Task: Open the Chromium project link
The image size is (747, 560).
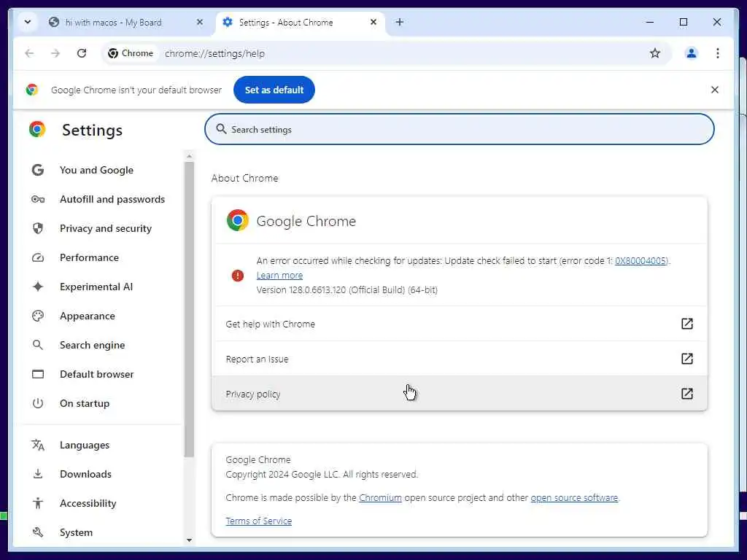Action: pyautogui.click(x=380, y=497)
